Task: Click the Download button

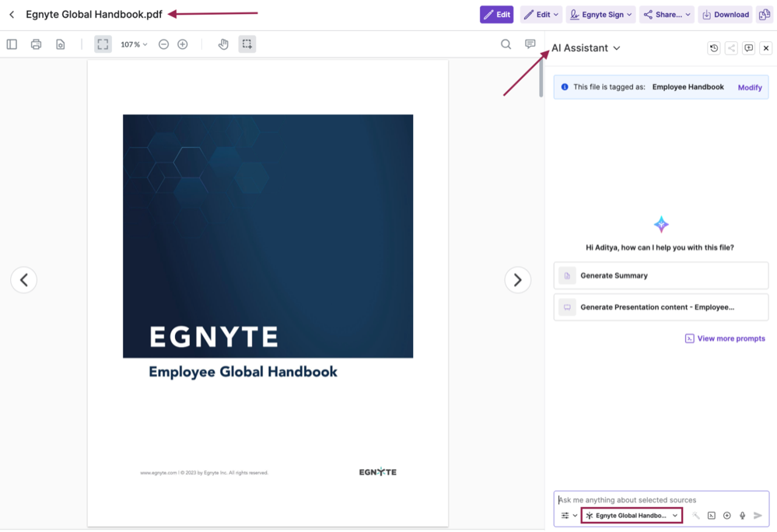Action: (x=725, y=15)
